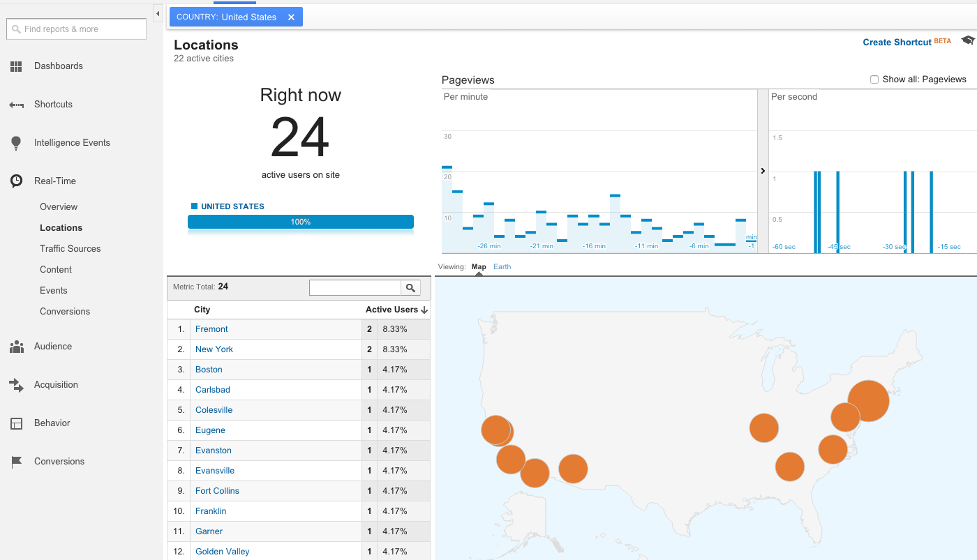This screenshot has height=560, width=977.
Task: Collapse the left navigation sidebar
Action: tap(158, 14)
